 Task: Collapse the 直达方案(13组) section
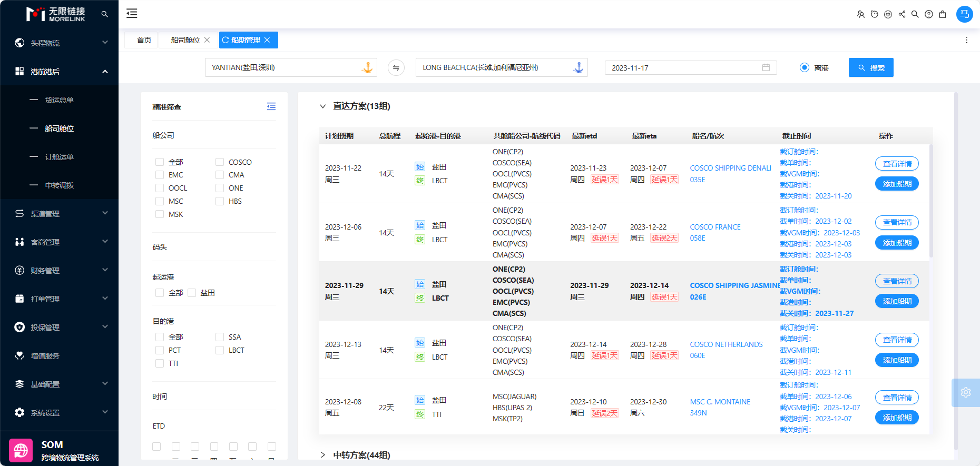tap(323, 106)
